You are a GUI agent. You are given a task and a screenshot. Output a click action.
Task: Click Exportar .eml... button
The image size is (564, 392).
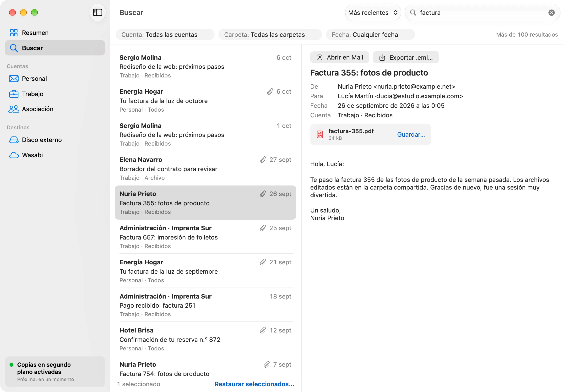coord(406,57)
